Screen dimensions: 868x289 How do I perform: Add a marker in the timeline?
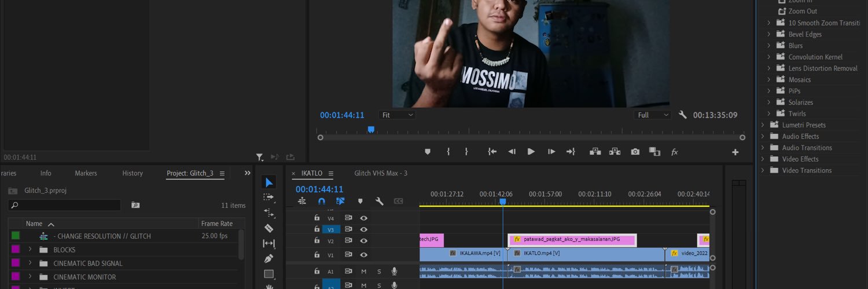click(x=360, y=201)
